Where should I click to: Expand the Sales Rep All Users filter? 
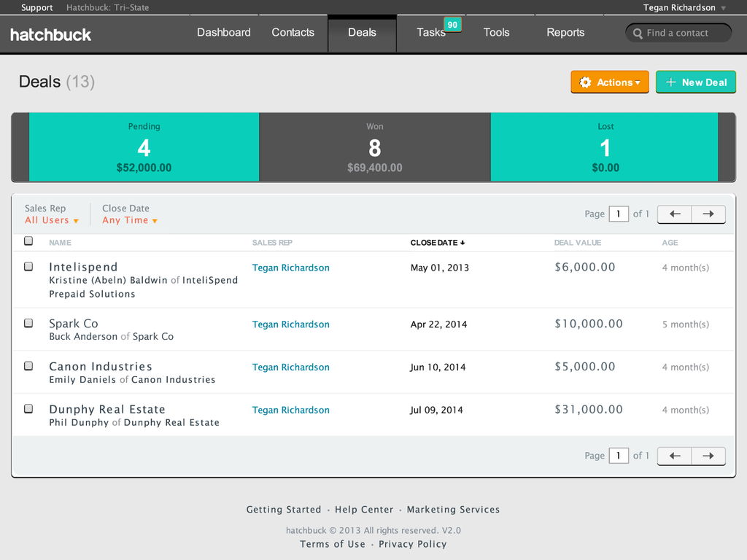coord(52,220)
